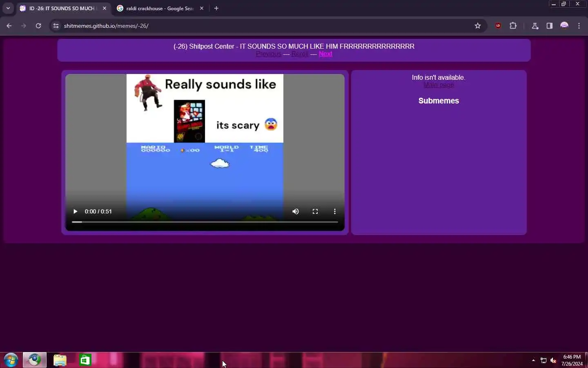Open the clock showing 6:46 PM
The height and width of the screenshot is (368, 588).
572,360
